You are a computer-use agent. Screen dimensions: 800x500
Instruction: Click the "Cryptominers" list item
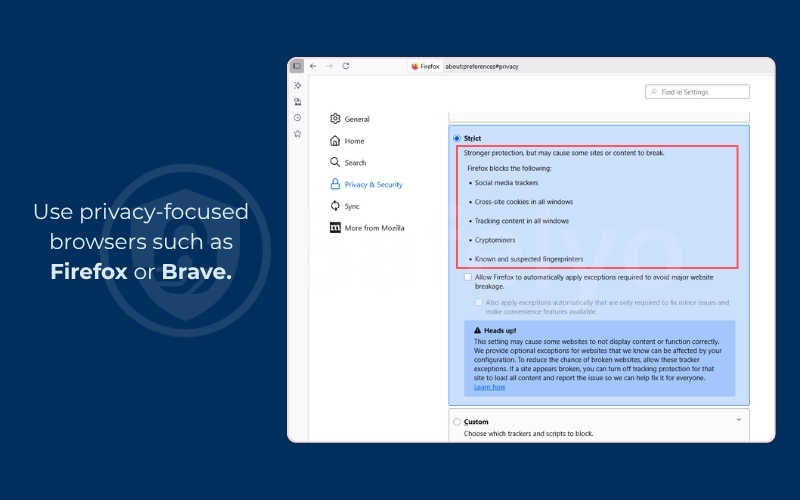[x=495, y=240]
